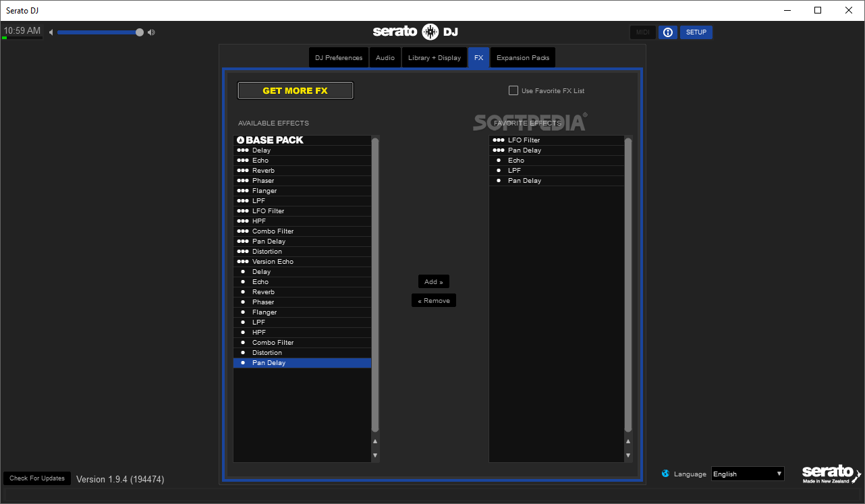865x504 pixels.
Task: Select three-dot Distortion in Available Effects
Action: pyautogui.click(x=302, y=252)
